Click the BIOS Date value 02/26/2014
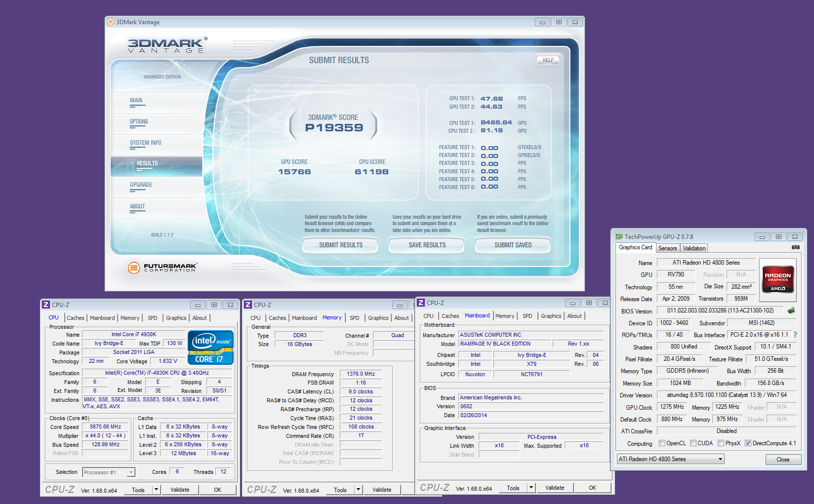This screenshot has width=814, height=504. [531, 415]
